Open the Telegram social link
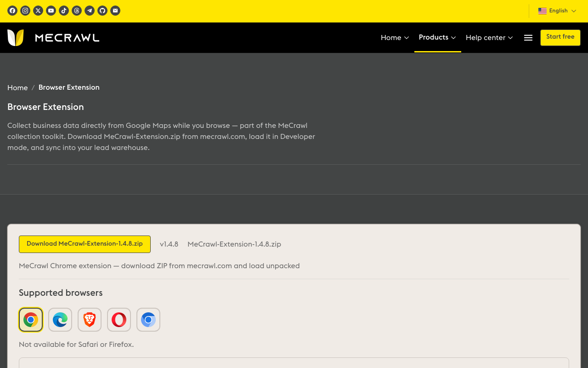 [x=90, y=11]
